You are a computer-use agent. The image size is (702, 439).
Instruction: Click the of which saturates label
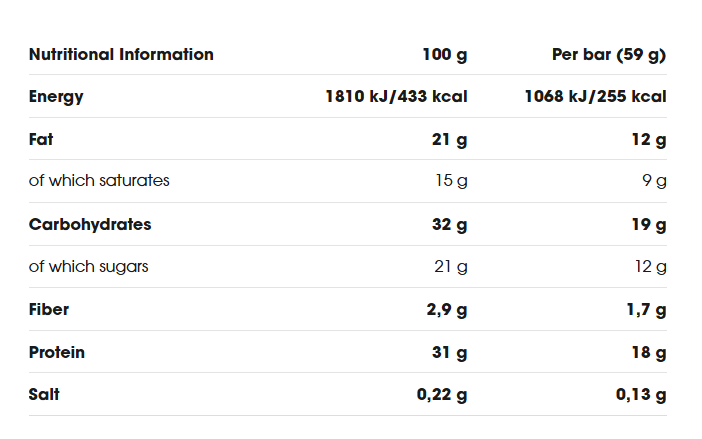coord(99,180)
